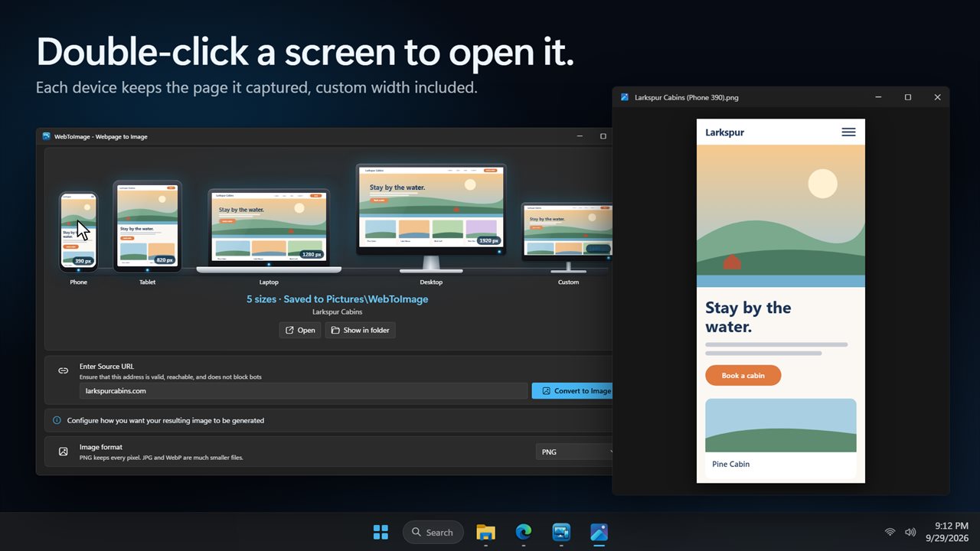Click the taskbar Search box
Image resolution: width=980 pixels, height=551 pixels.
(433, 532)
